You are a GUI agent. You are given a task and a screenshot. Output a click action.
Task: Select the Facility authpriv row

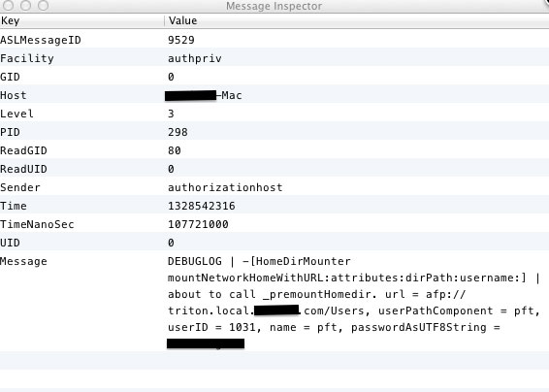[x=274, y=58]
